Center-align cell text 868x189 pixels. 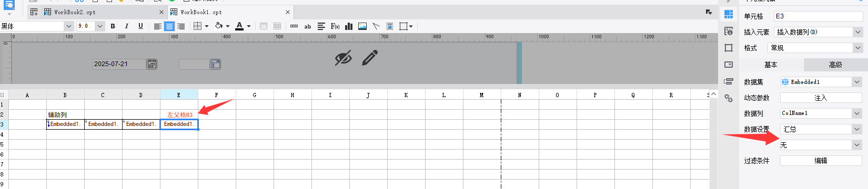(x=169, y=26)
